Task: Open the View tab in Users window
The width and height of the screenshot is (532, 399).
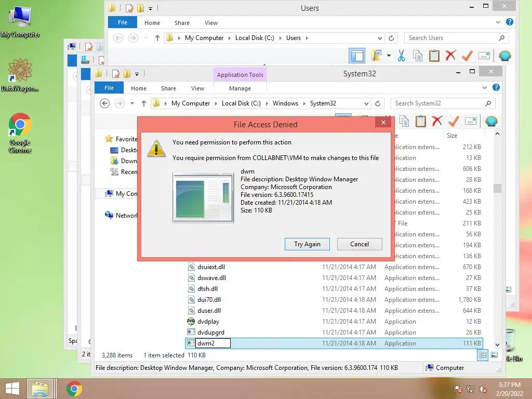Action: tap(211, 23)
